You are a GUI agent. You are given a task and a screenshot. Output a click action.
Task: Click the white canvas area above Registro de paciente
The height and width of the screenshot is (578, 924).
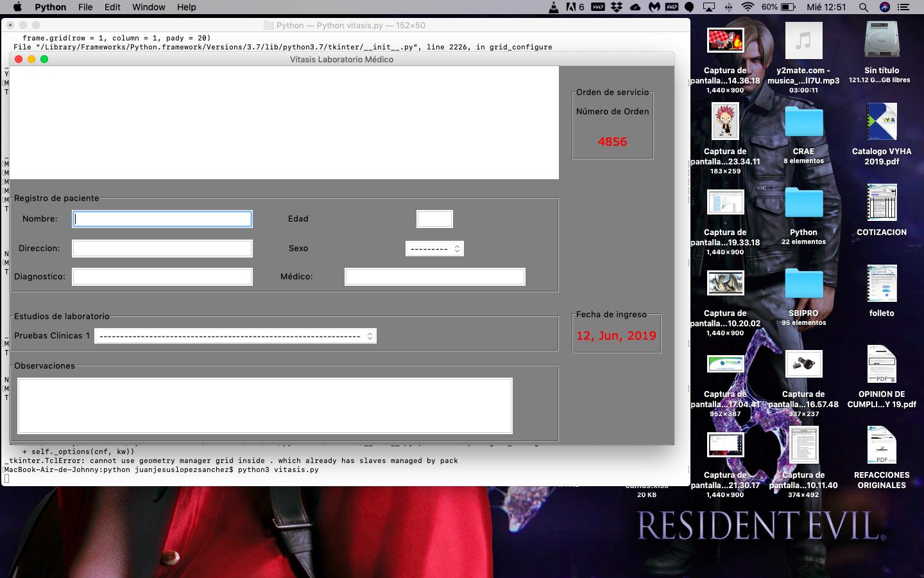click(284, 122)
